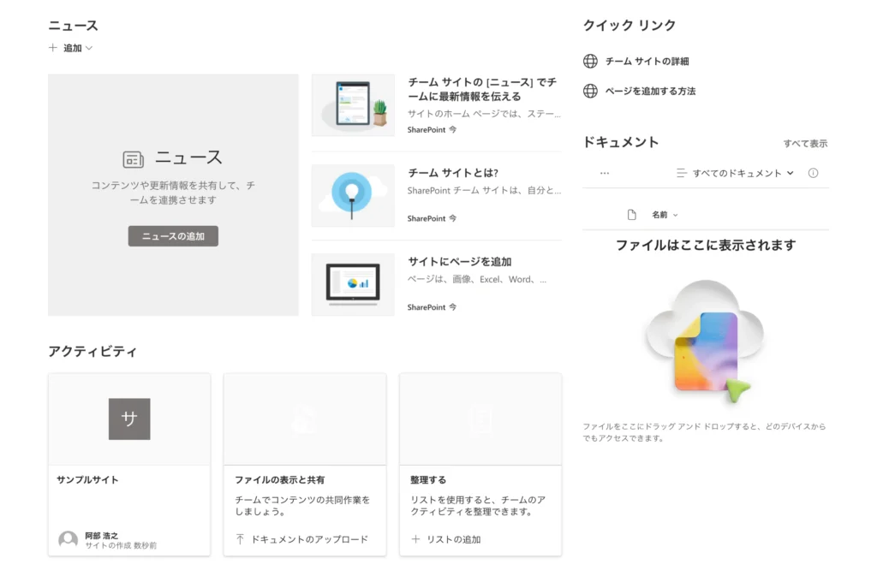Image resolution: width=877 pixels, height=588 pixels.
Task: Click the サ site tile icon
Action: click(129, 419)
